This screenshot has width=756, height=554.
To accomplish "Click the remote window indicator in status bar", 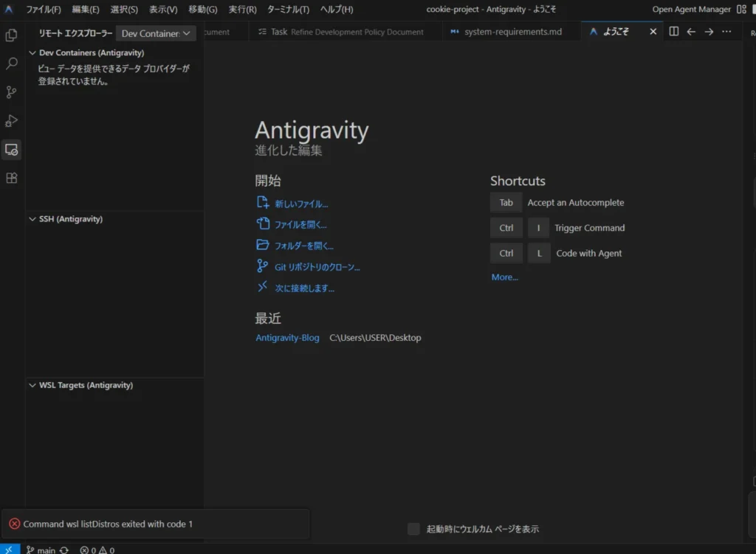I will pos(9,549).
